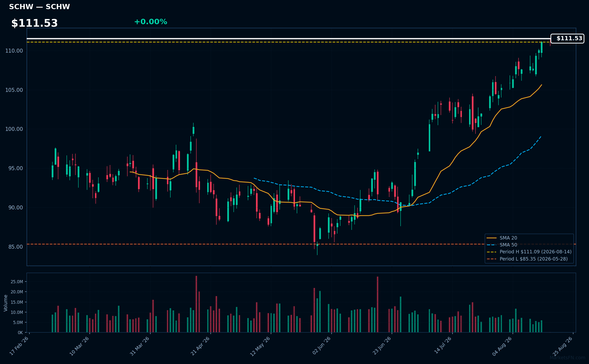The height and width of the screenshot is (364, 589).
Task: Click the 10 Mar '26 date label
Action: (x=80, y=346)
